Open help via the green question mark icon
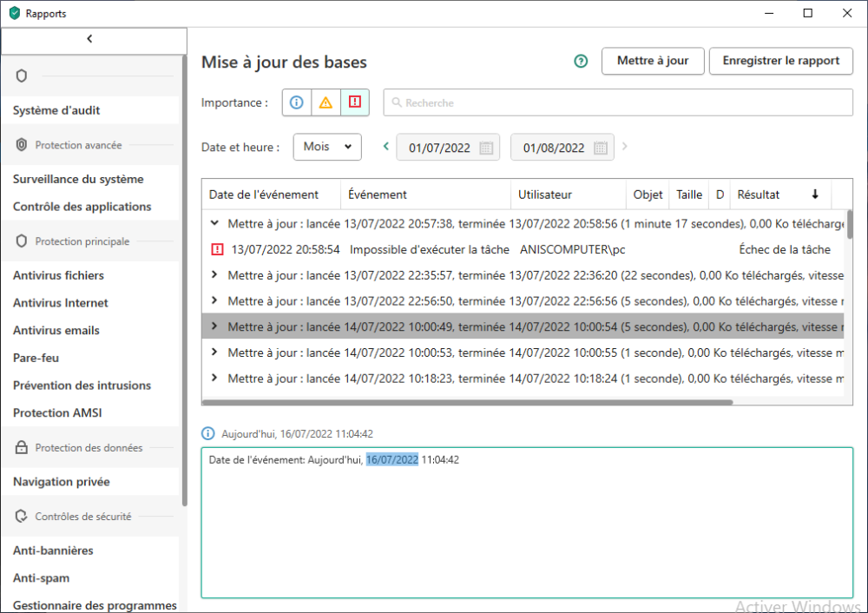The image size is (868, 613). coord(581,61)
